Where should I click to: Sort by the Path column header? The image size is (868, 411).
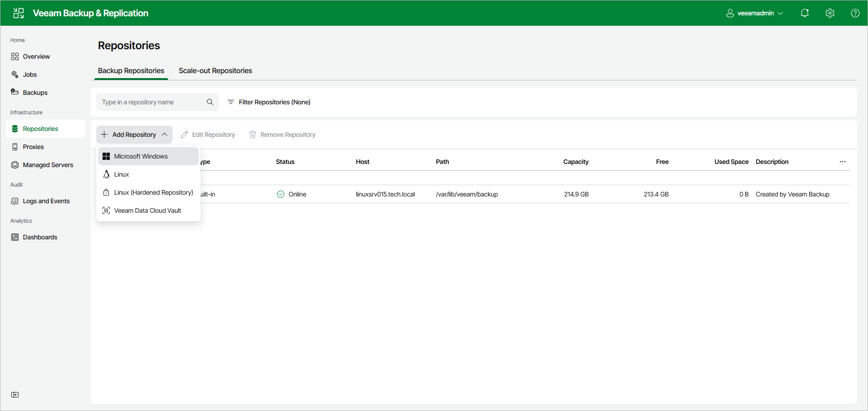click(x=442, y=162)
